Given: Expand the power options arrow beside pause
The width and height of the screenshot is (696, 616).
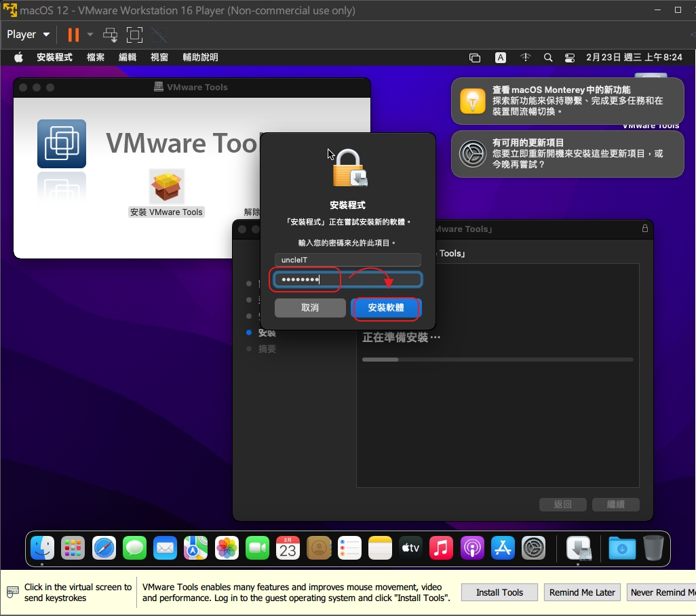Looking at the screenshot, I should click(x=90, y=35).
